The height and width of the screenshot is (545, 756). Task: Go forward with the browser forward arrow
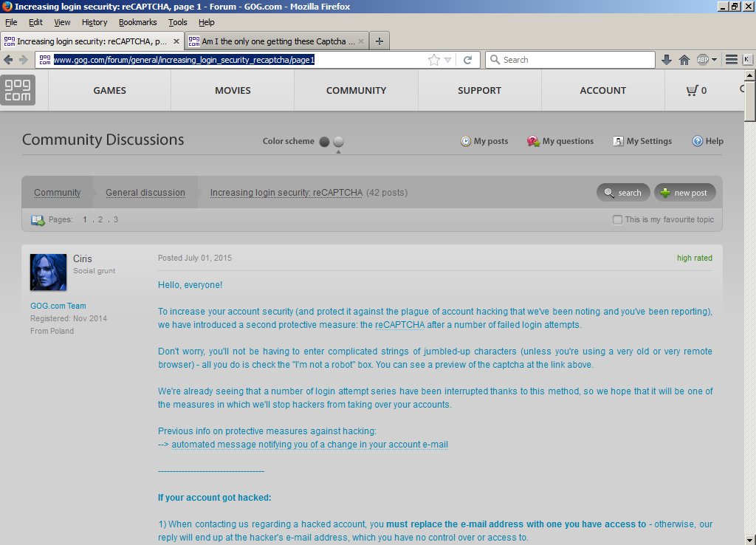(x=23, y=60)
